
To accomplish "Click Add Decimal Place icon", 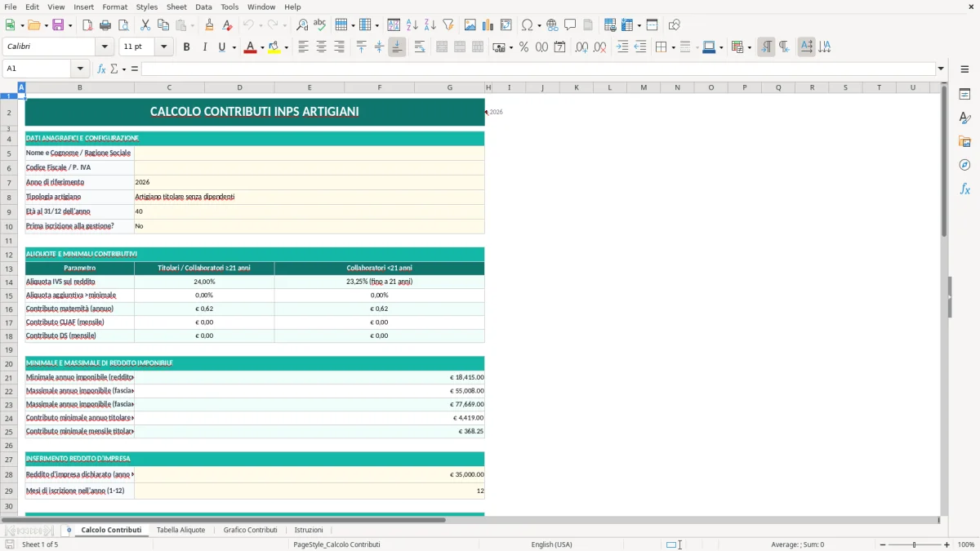I will coord(581,47).
